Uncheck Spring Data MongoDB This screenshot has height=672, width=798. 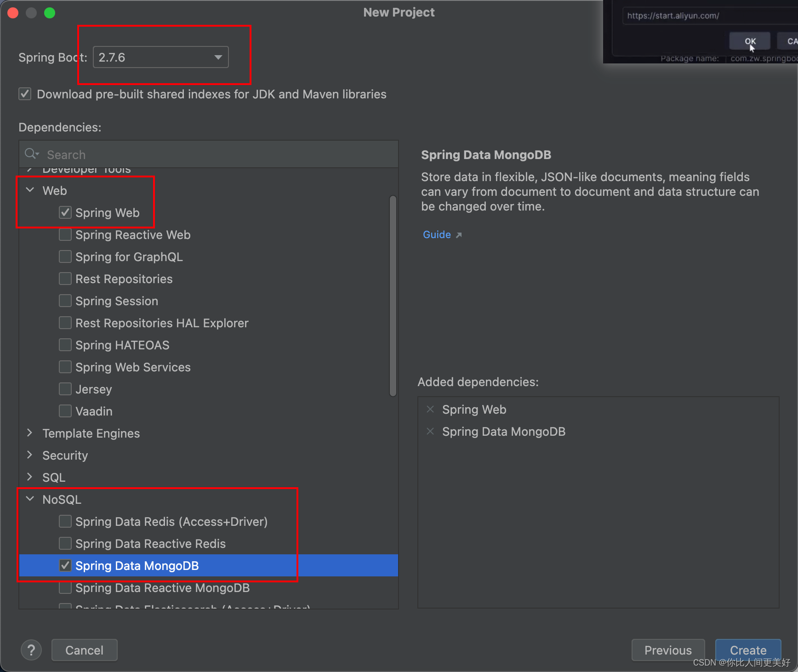pos(65,565)
